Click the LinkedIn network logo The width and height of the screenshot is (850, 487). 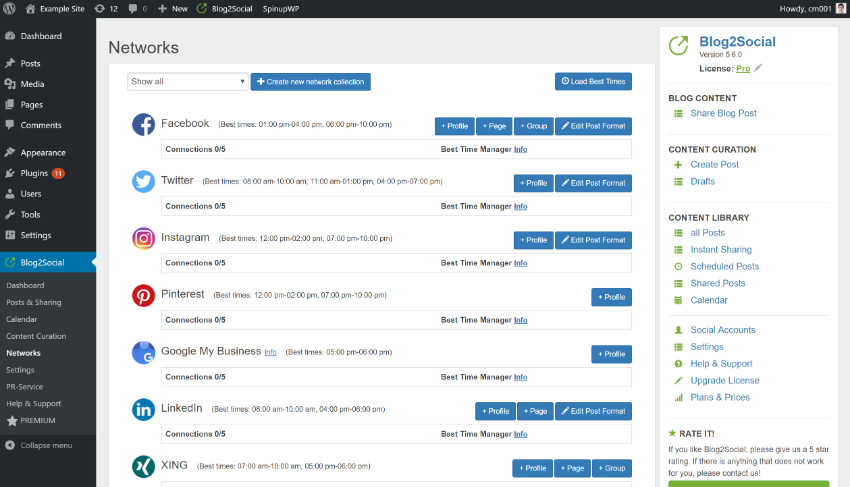click(x=143, y=409)
